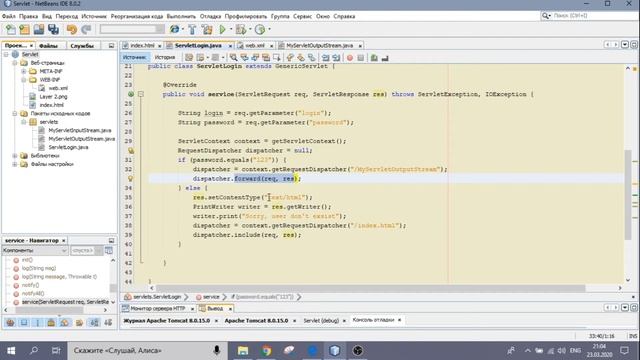The image size is (640, 360).
Task: Click the editor vertical scrollbar thumb
Action: click(x=628, y=195)
